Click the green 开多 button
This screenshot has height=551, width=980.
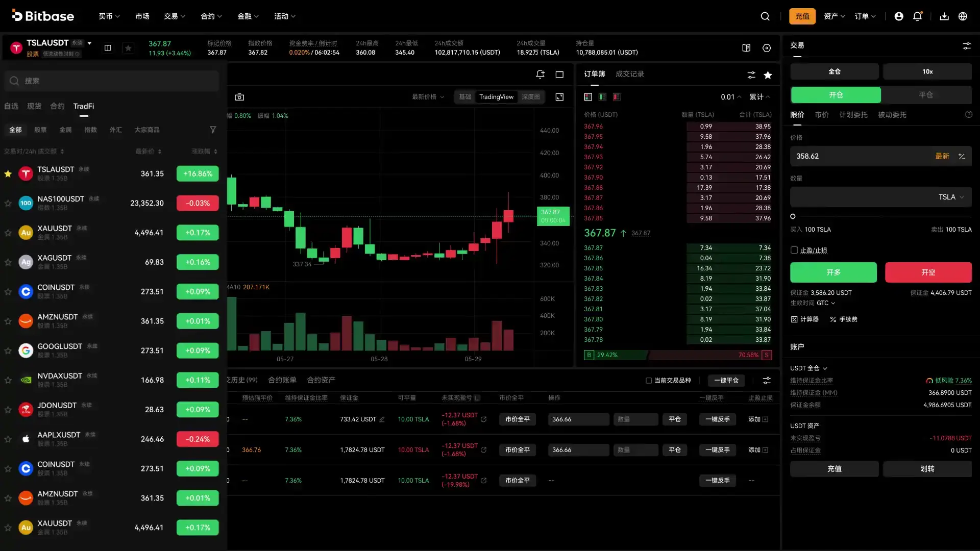(x=834, y=272)
